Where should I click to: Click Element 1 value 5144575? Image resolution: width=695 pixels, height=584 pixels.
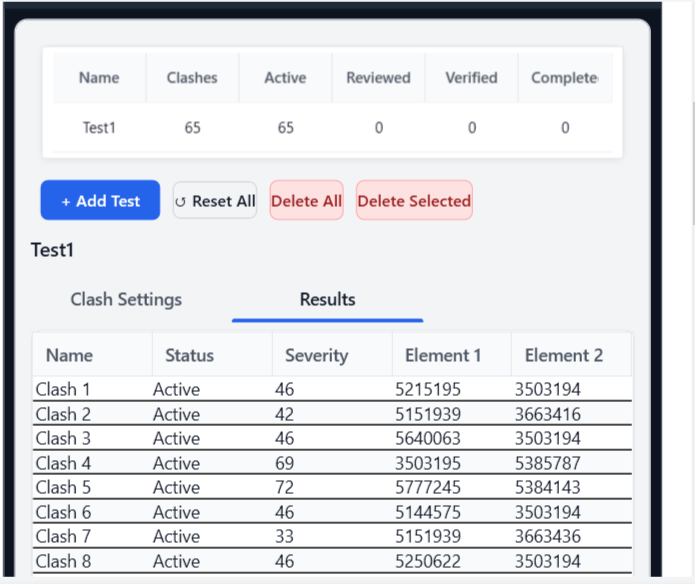428,513
